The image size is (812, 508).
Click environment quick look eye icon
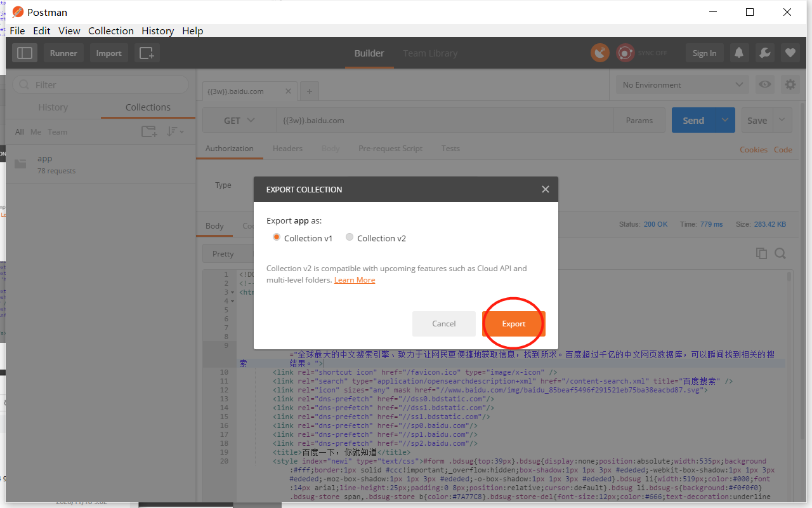[x=765, y=84]
